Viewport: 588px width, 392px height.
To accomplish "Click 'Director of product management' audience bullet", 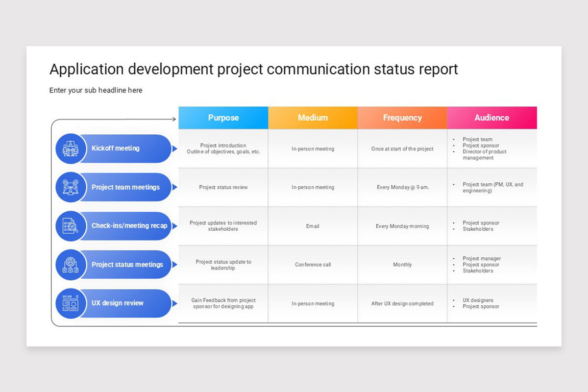I will 485,155.
